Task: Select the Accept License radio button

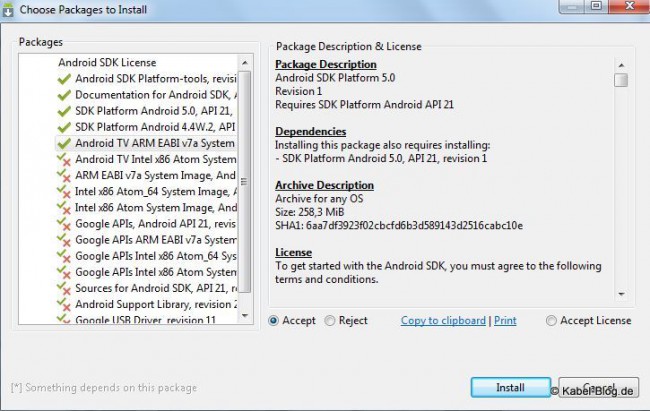Action: point(551,321)
